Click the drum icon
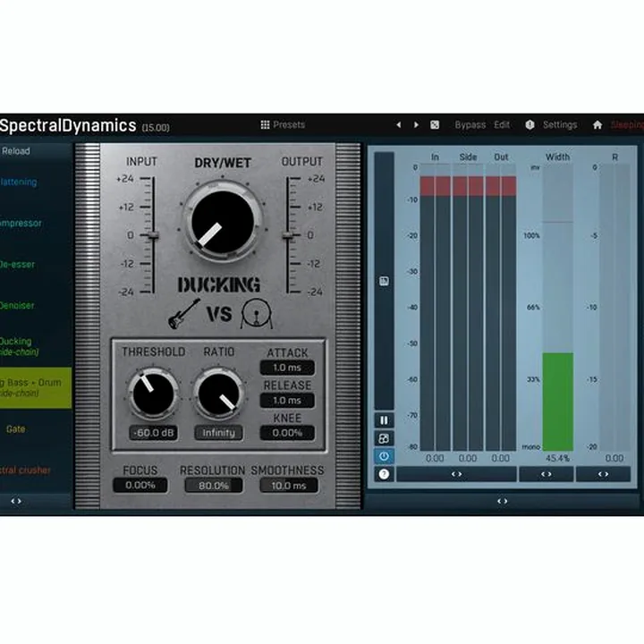 pyautogui.click(x=257, y=314)
